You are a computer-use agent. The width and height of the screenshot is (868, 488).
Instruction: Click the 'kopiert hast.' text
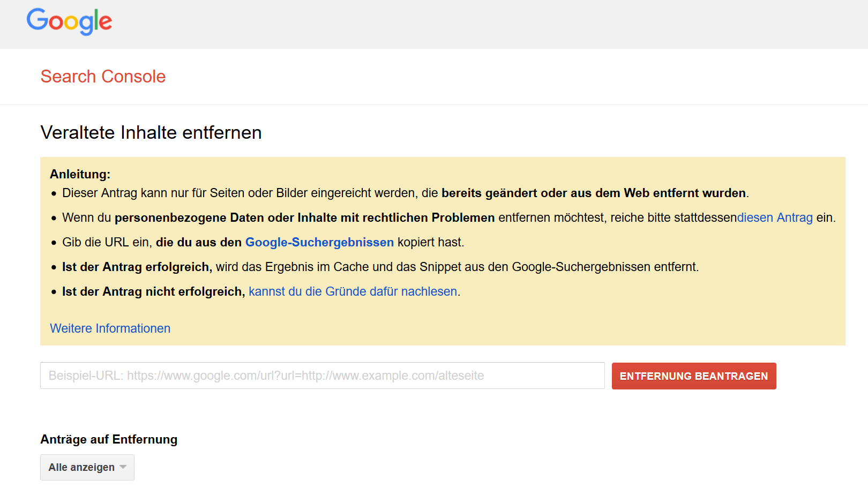click(431, 242)
